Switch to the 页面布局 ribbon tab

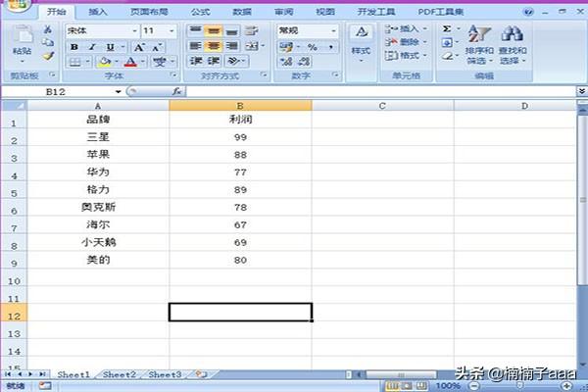point(149,12)
